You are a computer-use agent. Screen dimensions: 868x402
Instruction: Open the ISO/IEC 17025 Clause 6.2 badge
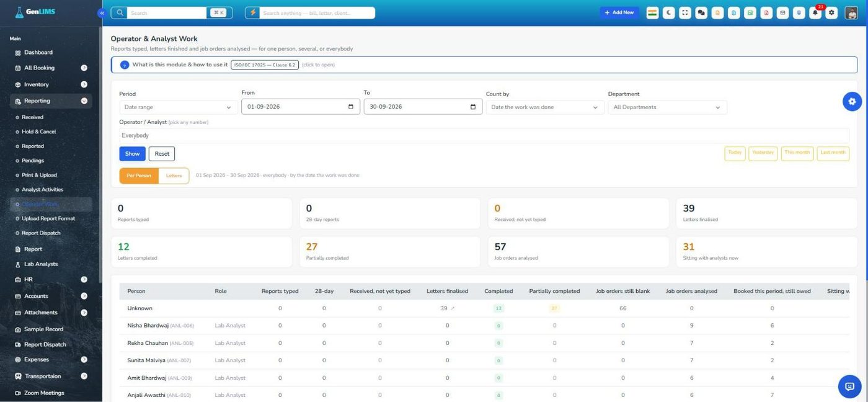point(265,65)
